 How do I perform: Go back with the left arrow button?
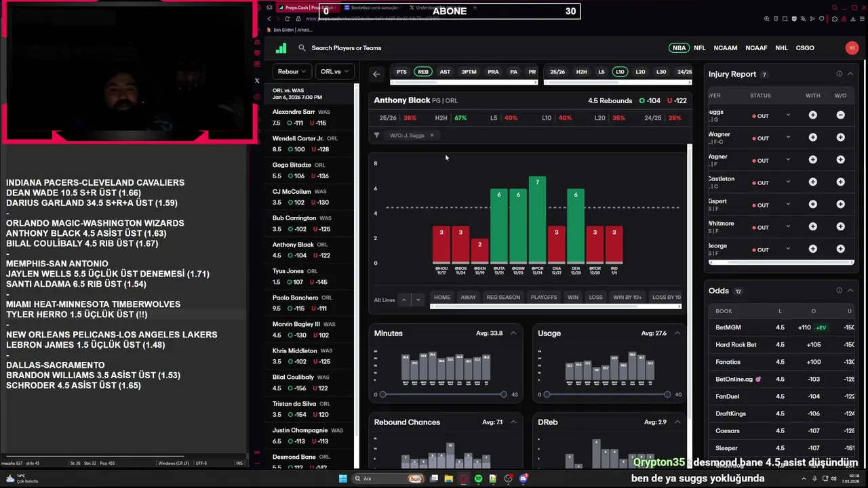point(376,74)
